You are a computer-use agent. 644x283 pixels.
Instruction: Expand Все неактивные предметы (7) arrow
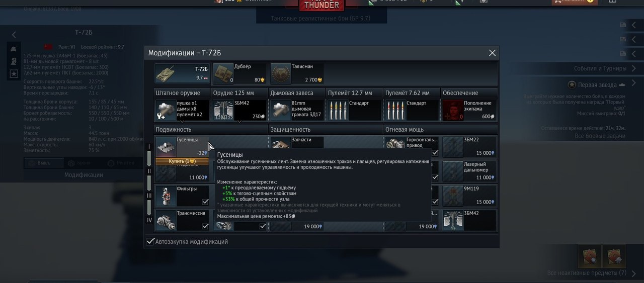click(x=634, y=273)
